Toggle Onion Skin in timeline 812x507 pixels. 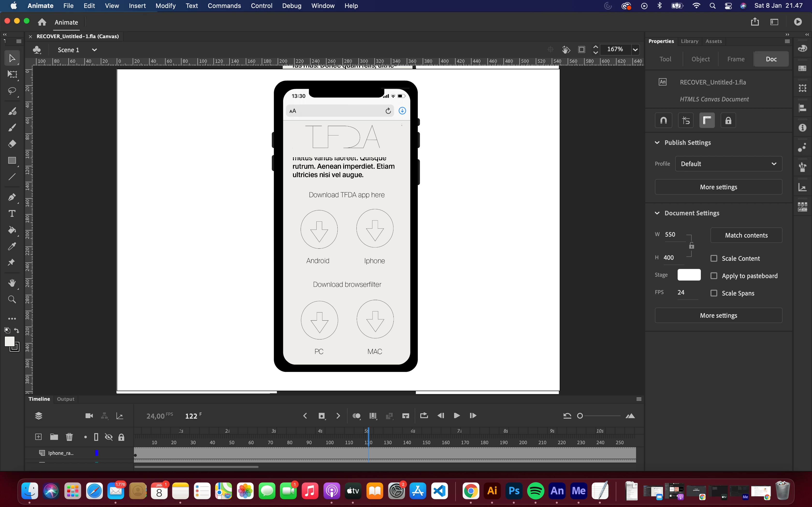(x=356, y=416)
